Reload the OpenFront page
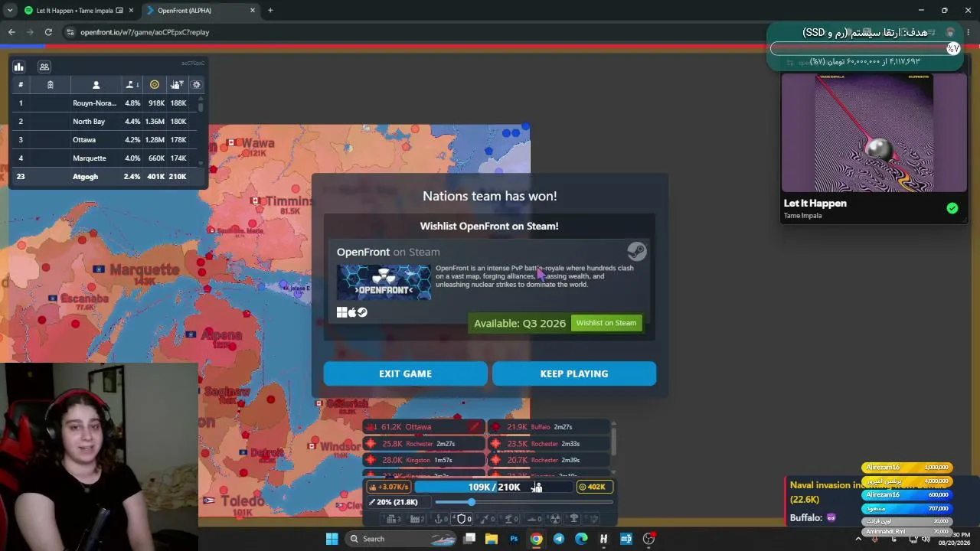Viewport: 980px width, 551px height. pyautogui.click(x=48, y=32)
